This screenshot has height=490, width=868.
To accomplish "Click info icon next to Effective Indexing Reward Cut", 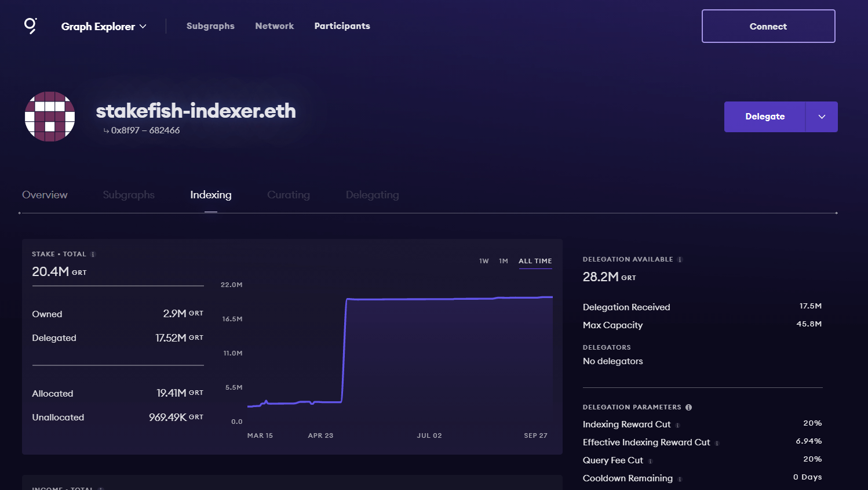I will coord(717,444).
